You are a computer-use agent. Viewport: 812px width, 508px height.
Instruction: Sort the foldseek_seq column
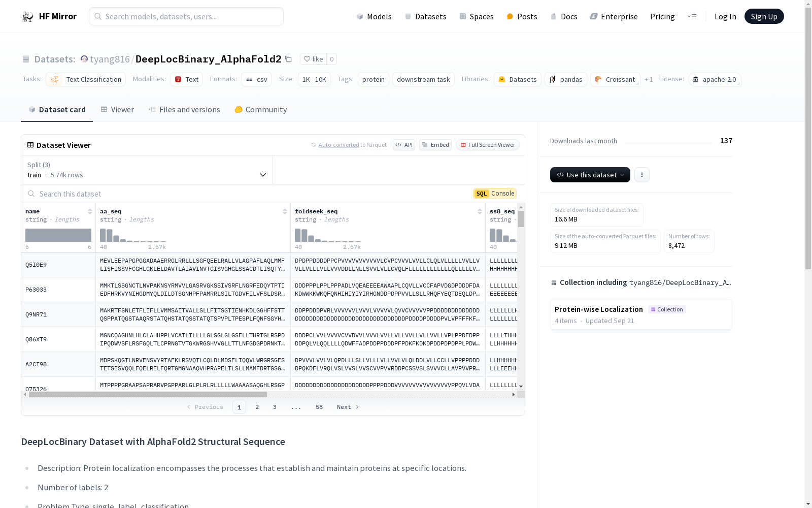(480, 211)
